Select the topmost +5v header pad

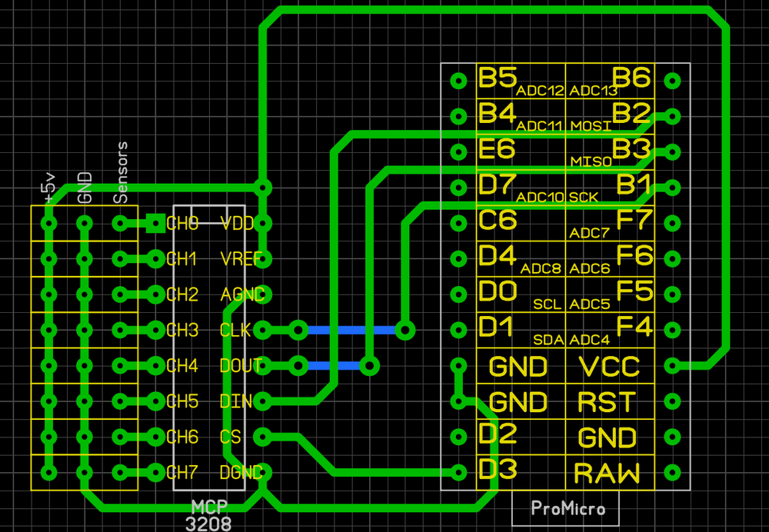coord(48,224)
